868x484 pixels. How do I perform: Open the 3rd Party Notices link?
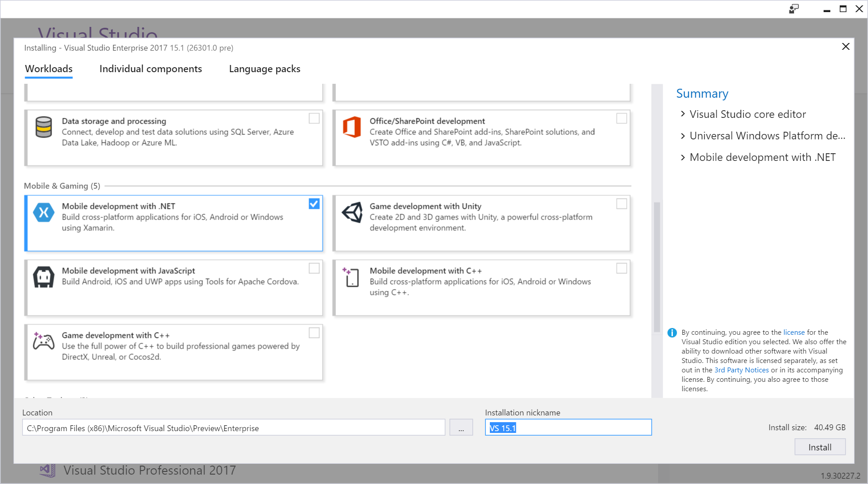click(742, 370)
